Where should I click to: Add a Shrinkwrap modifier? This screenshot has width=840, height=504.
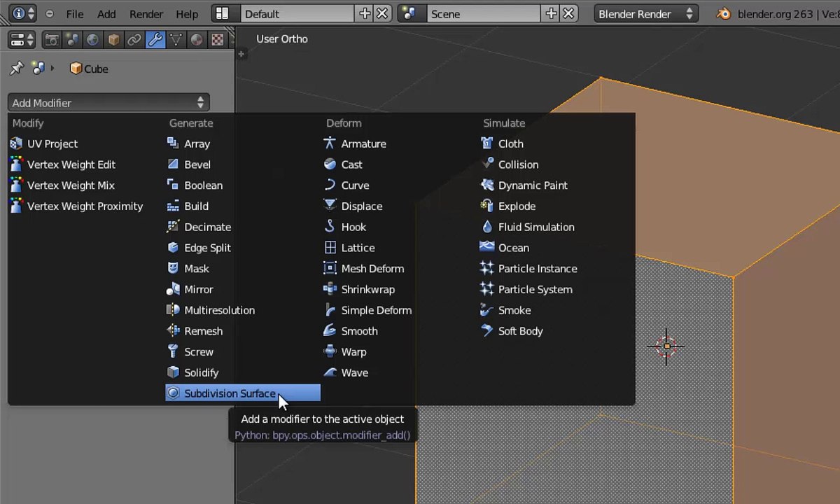[x=359, y=289]
